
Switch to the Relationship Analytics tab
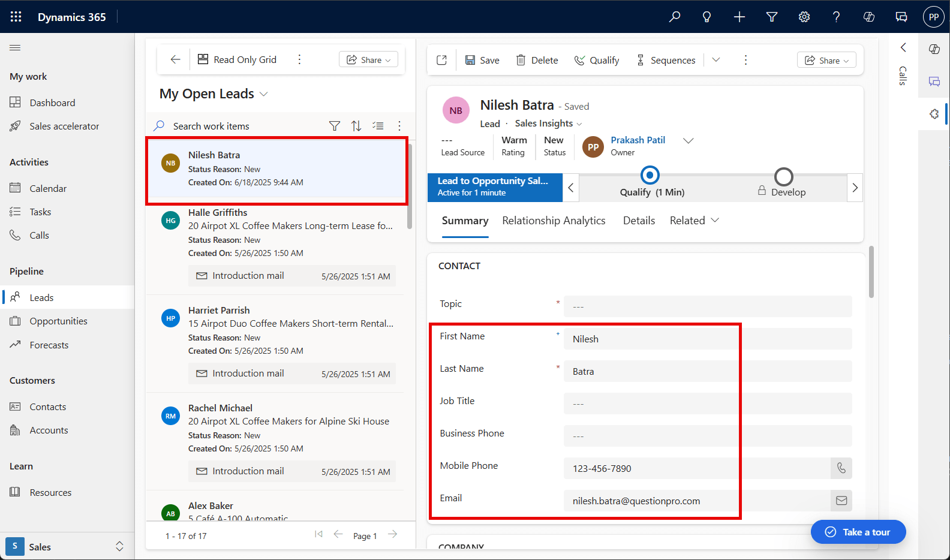554,221
